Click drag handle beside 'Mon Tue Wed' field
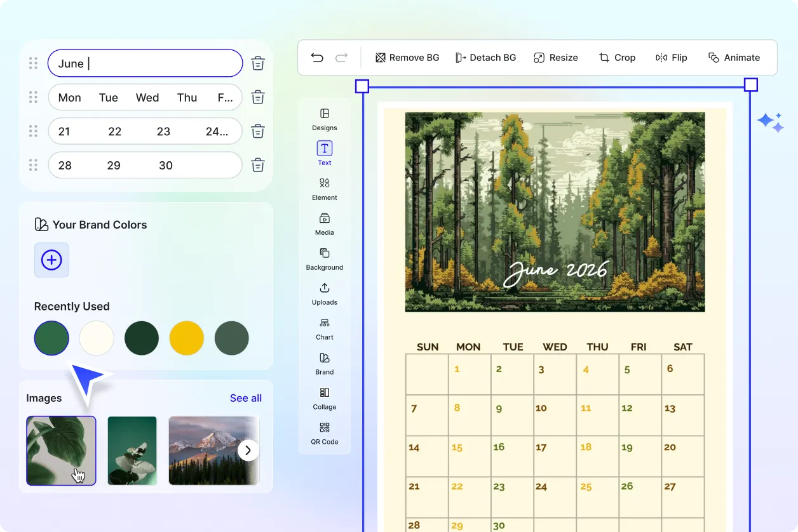 [x=33, y=97]
